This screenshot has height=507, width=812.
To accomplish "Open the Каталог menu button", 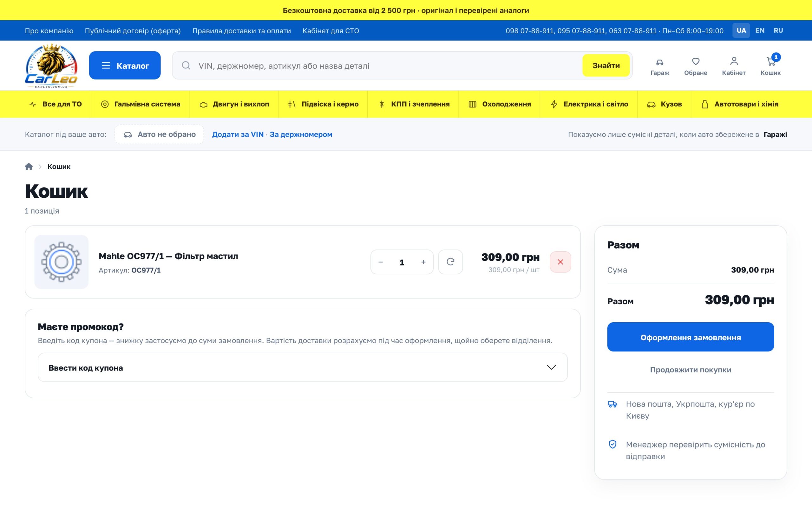I will tap(125, 65).
